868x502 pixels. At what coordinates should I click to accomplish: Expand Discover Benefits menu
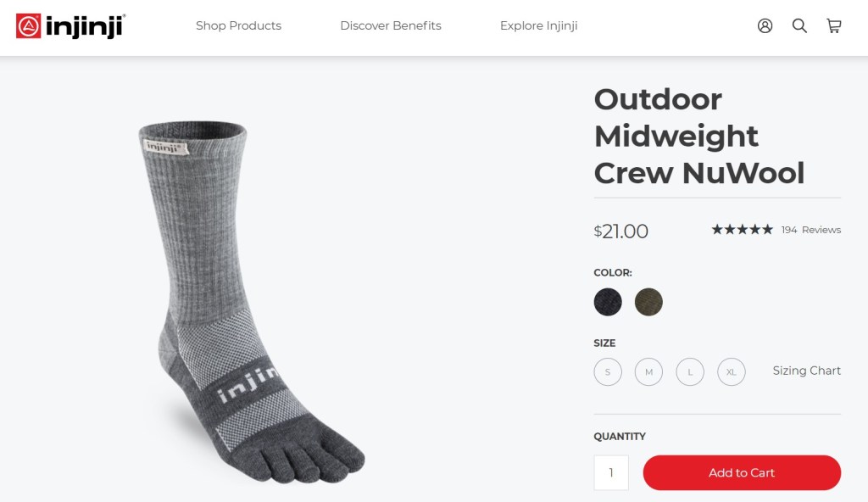[x=391, y=25]
